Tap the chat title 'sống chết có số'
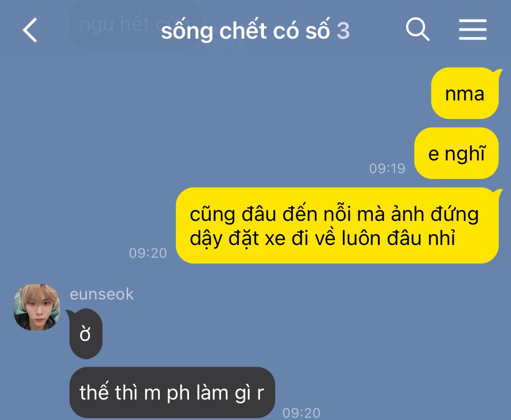The width and height of the screenshot is (511, 420). pyautogui.click(x=245, y=30)
